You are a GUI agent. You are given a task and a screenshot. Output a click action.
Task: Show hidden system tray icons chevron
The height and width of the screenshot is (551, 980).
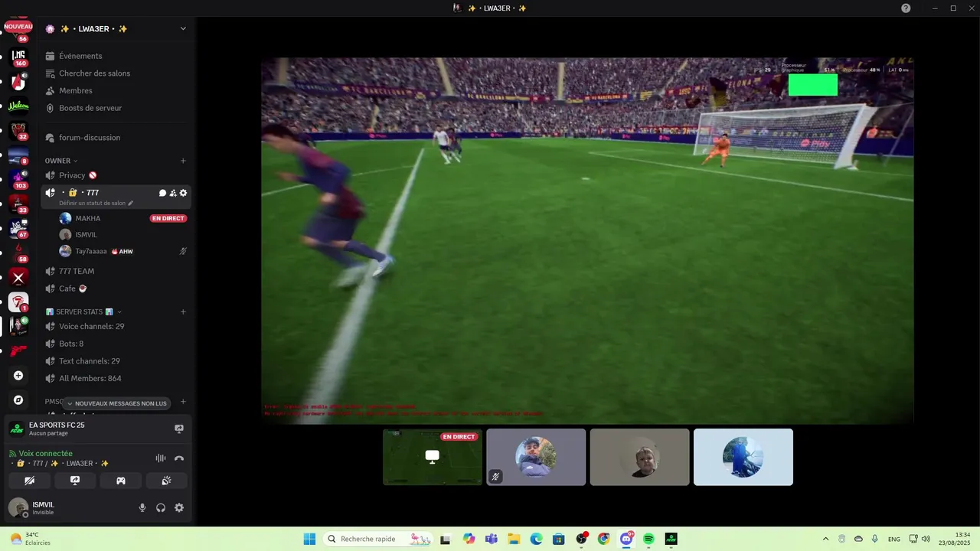[825, 539]
